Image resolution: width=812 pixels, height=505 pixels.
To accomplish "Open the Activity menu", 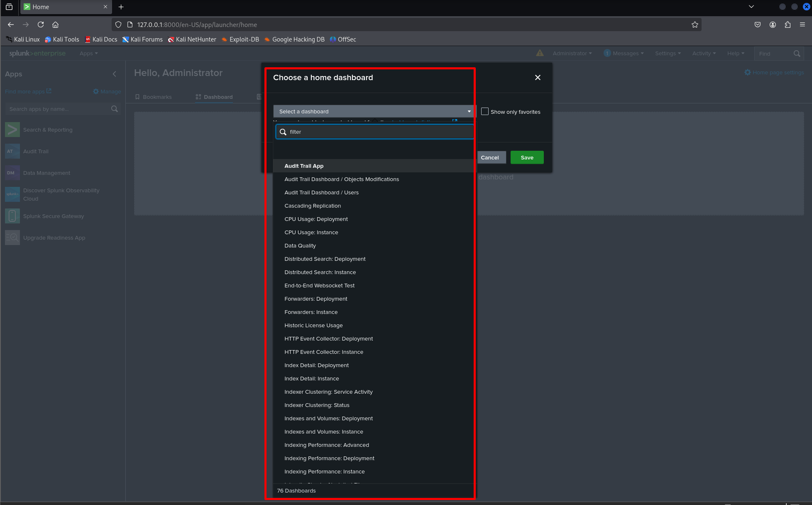I will 703,53.
